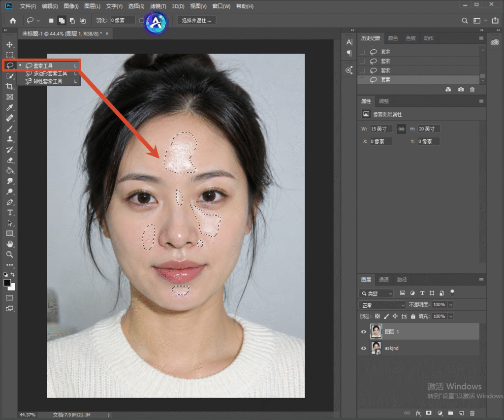Open the 图像(I) menu

pyautogui.click(x=71, y=6)
